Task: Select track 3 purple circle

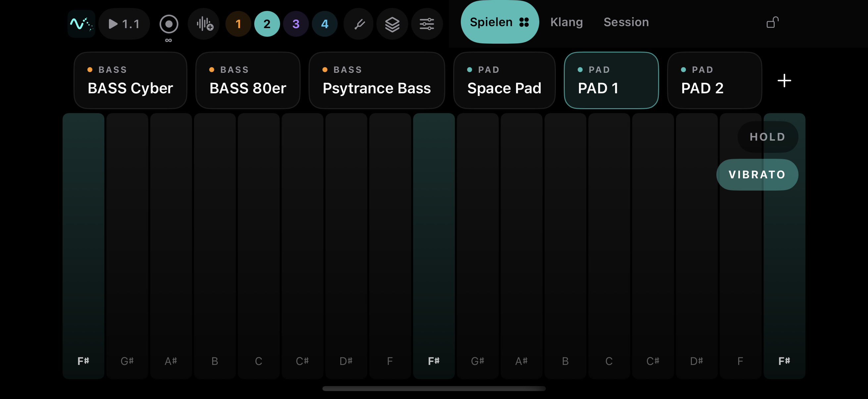Action: click(x=296, y=24)
